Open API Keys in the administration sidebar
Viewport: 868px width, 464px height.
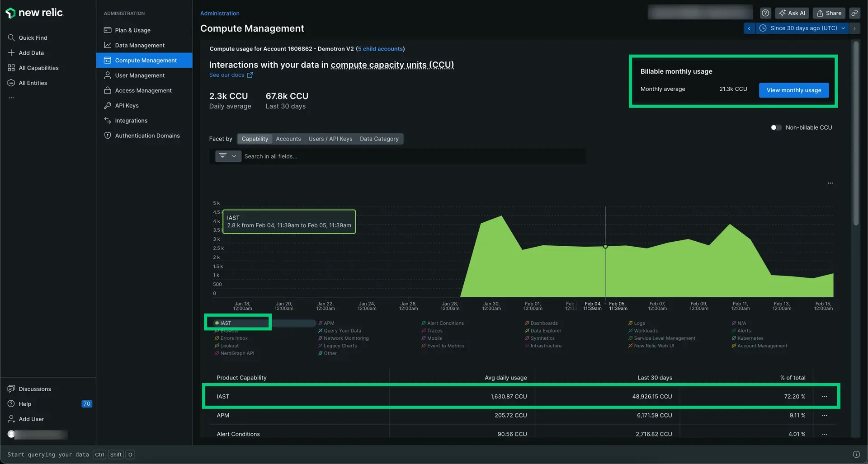click(127, 105)
